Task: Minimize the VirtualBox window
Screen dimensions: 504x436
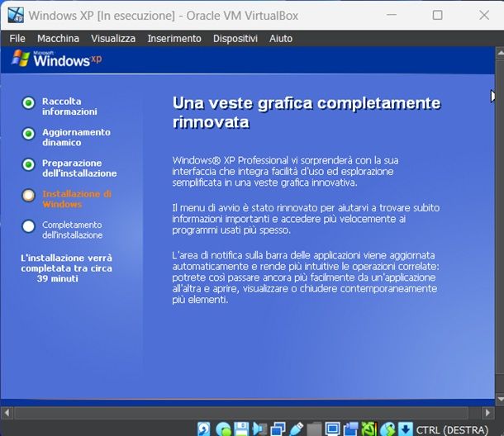Action: click(x=392, y=15)
